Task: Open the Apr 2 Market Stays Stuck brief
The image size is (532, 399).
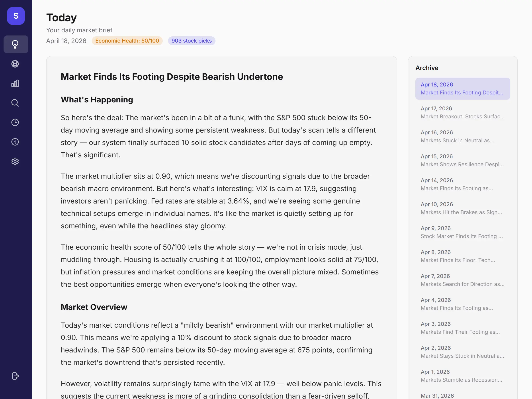Action: pyautogui.click(x=462, y=352)
